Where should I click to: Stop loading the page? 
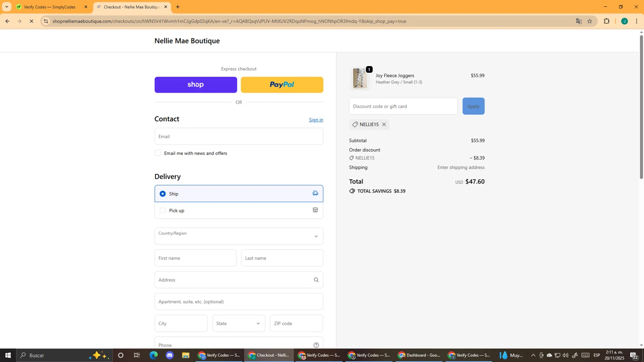pos(31,21)
